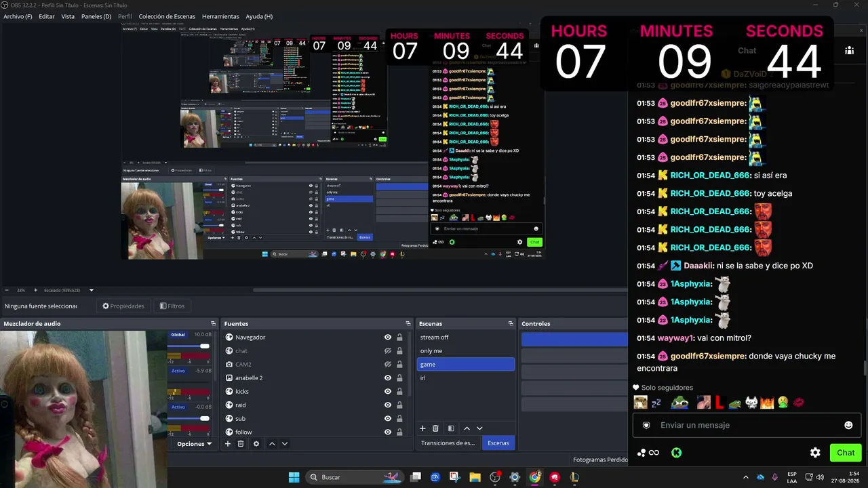Move scene up in Escenas toolbar
The image size is (868, 488).
tap(467, 428)
